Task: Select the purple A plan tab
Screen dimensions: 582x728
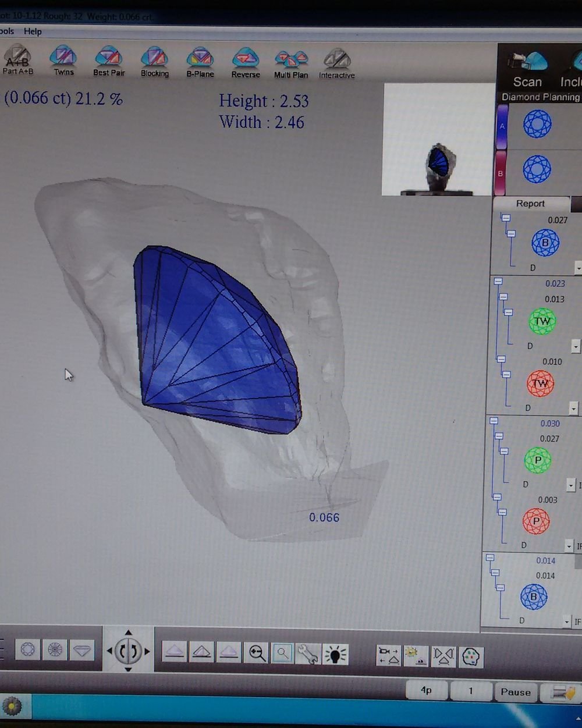Action: (502, 126)
